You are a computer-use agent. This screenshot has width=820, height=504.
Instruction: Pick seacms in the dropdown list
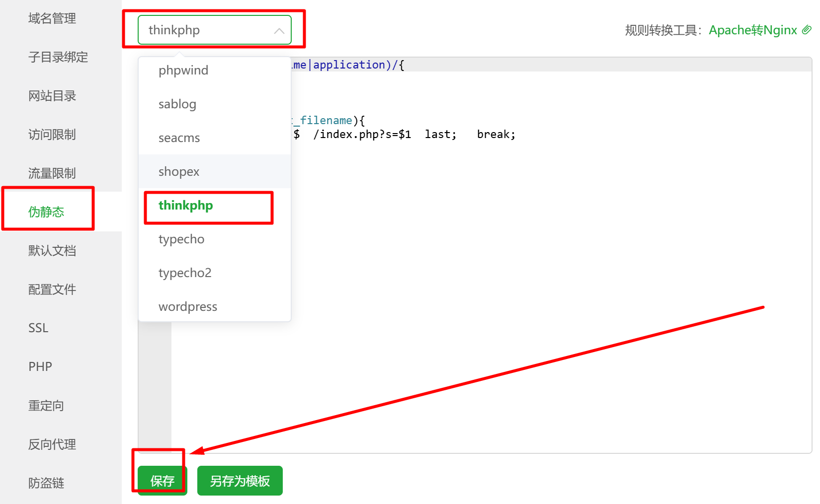(179, 138)
